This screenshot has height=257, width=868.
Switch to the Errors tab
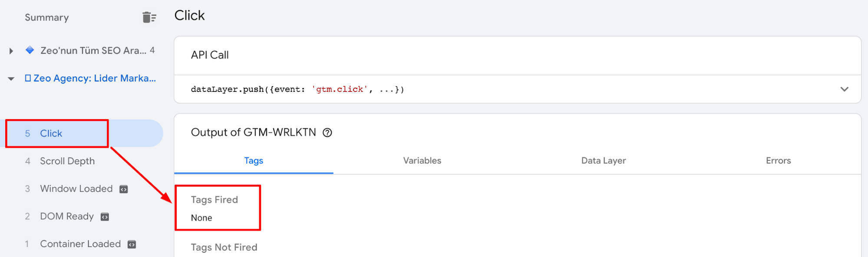click(778, 160)
